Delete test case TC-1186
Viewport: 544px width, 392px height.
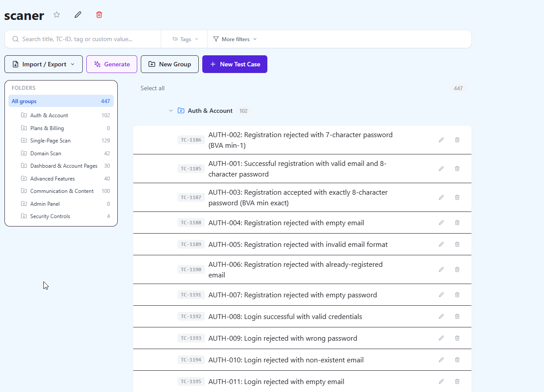tap(457, 140)
